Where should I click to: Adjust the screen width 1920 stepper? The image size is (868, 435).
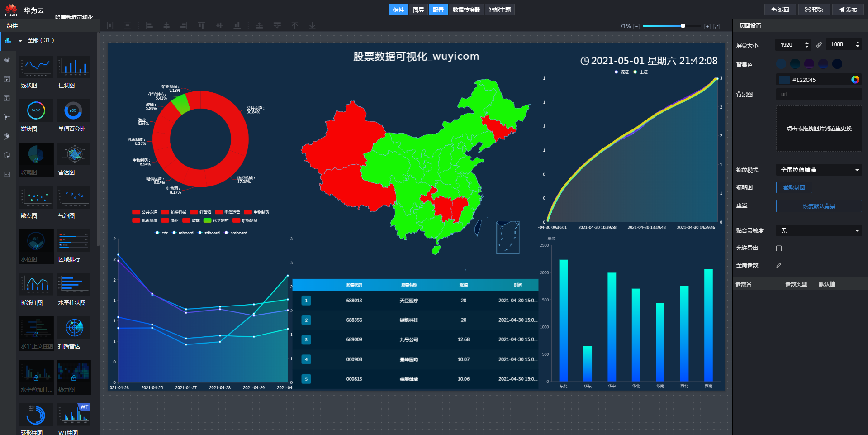pos(807,45)
